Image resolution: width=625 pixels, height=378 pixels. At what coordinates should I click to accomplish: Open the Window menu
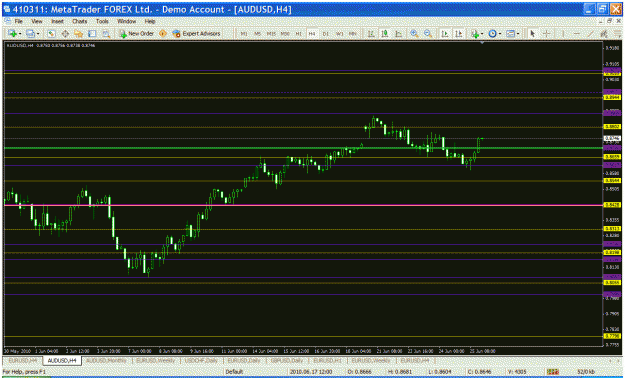pos(126,21)
